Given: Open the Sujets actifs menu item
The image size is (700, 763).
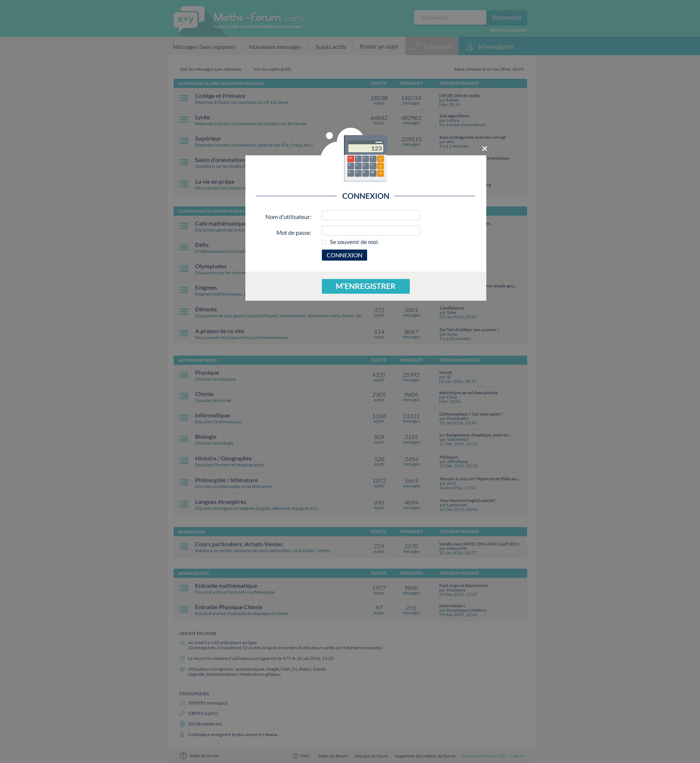Looking at the screenshot, I should (x=330, y=47).
